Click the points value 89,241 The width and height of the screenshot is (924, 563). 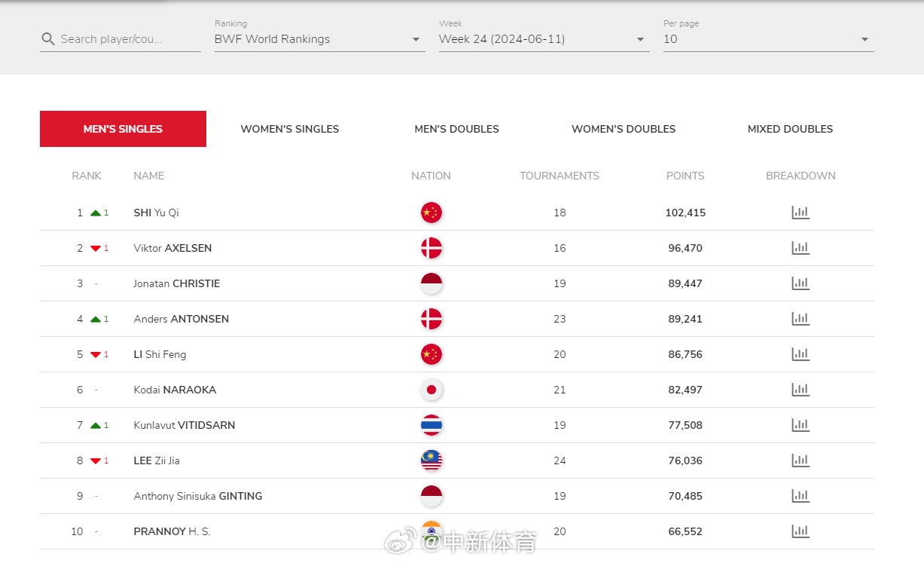tap(685, 319)
